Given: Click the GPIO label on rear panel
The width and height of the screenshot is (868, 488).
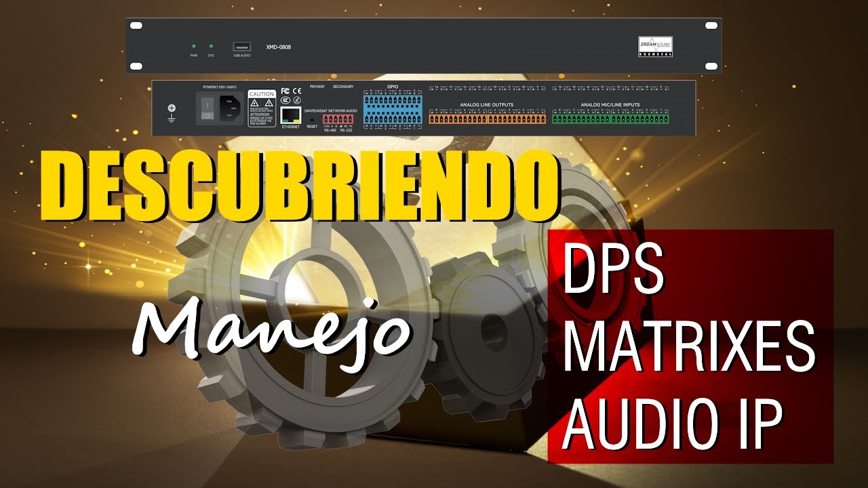Looking at the screenshot, I should (x=392, y=88).
